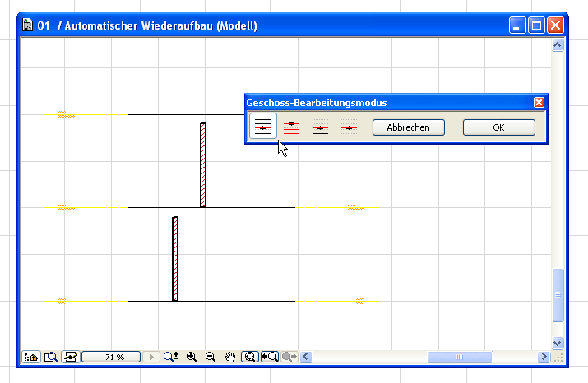This screenshot has width=588, height=383.
Task: Maximize the Automatischer Wiederaufbau window
Action: click(536, 25)
